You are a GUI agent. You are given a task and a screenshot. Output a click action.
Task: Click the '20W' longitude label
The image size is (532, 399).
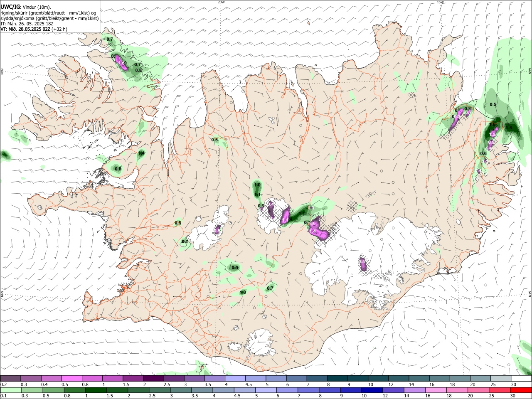pyautogui.click(x=221, y=2)
